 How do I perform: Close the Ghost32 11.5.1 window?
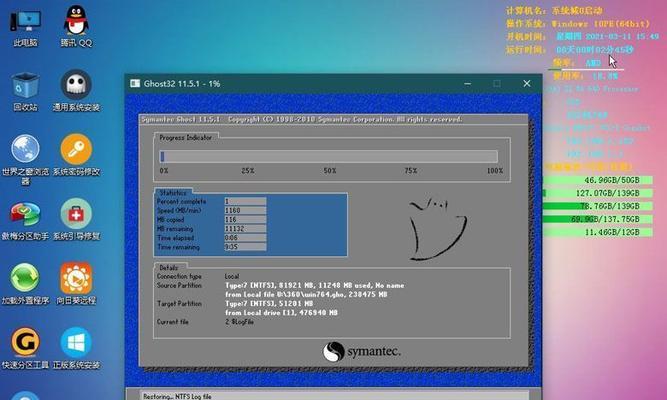pos(527,83)
